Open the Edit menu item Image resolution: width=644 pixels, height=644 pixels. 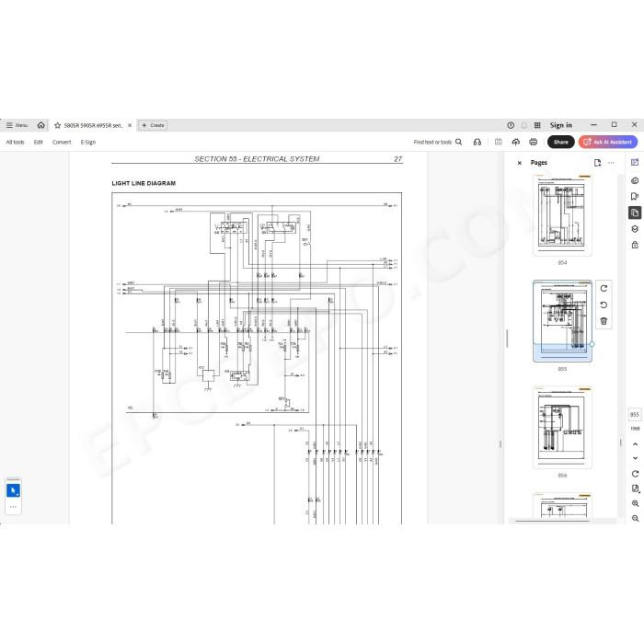tap(39, 142)
